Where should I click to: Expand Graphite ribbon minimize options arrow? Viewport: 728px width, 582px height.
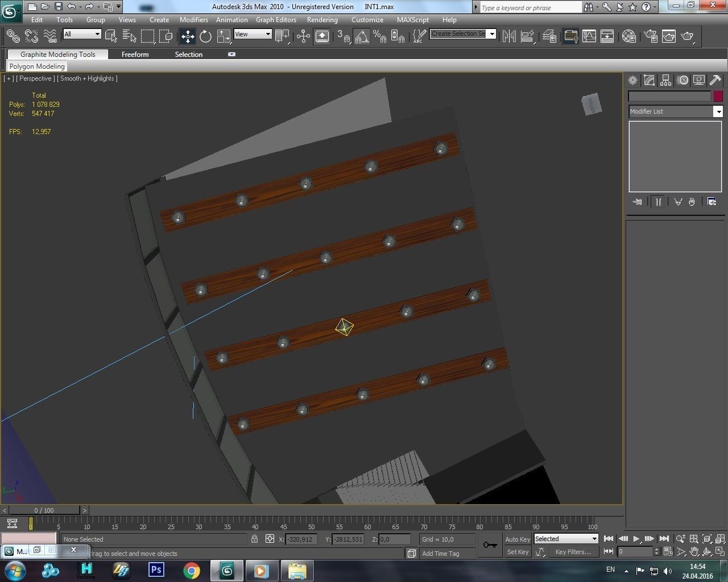point(231,55)
